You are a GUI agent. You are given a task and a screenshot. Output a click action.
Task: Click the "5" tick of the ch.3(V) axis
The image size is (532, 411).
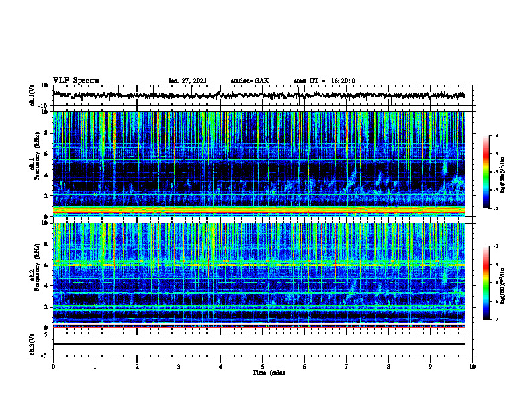click(46, 334)
